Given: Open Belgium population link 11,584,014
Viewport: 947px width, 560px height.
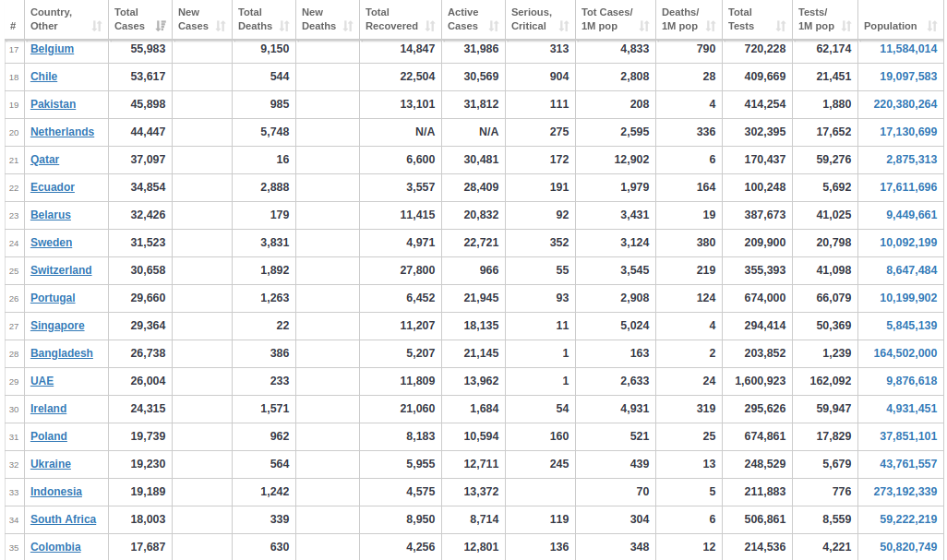Looking at the screenshot, I should click(x=908, y=49).
